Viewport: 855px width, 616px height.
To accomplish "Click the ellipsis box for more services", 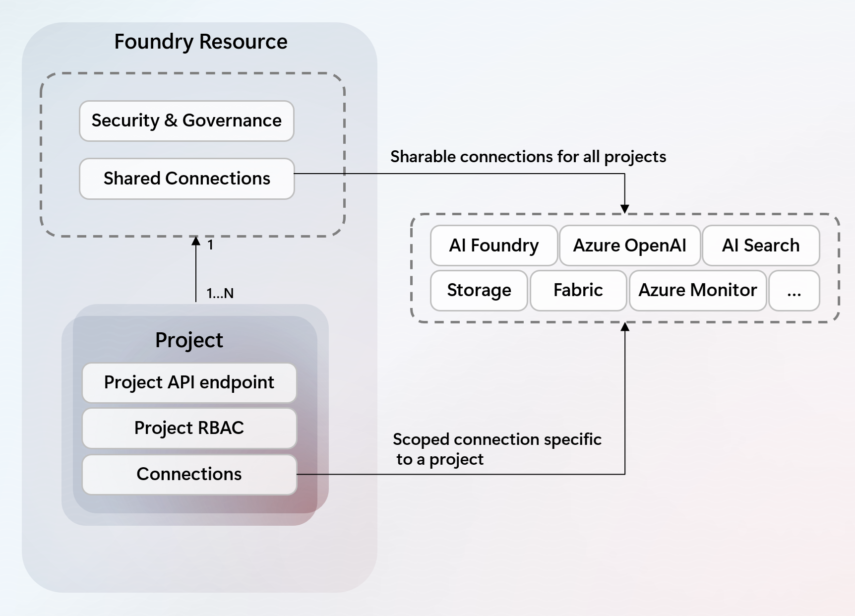I will (794, 291).
